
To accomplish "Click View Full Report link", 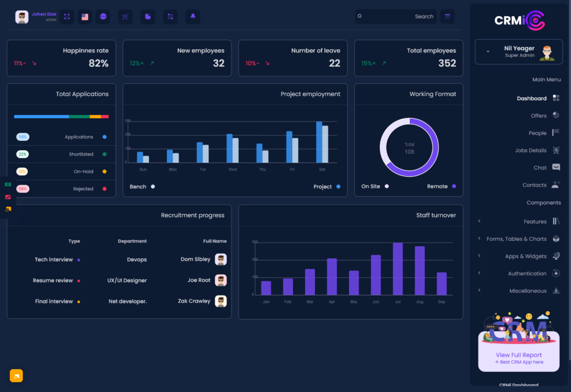I will point(519,355).
